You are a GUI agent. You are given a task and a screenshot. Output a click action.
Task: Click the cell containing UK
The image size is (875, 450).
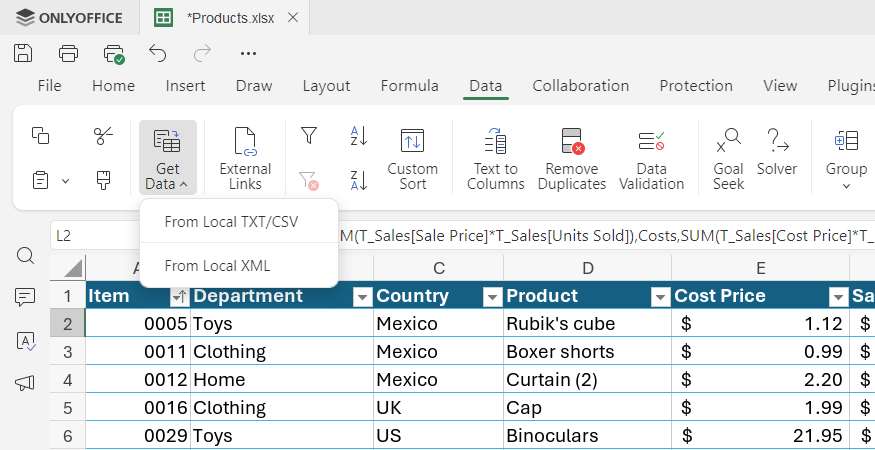(439, 407)
